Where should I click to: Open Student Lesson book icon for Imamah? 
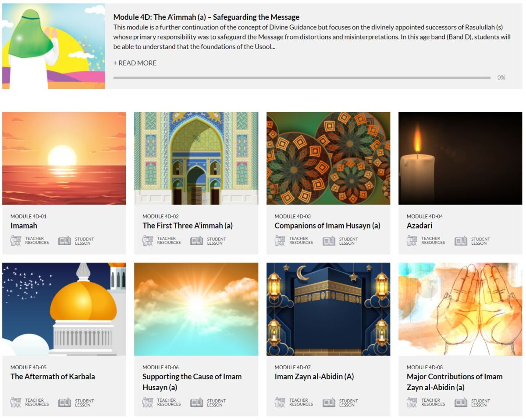click(64, 241)
